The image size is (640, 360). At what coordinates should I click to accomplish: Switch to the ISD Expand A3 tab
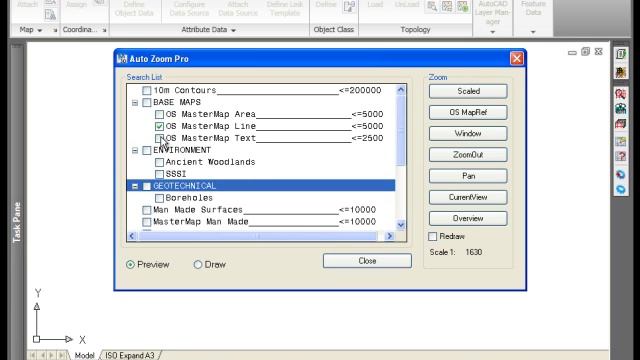[130, 355]
